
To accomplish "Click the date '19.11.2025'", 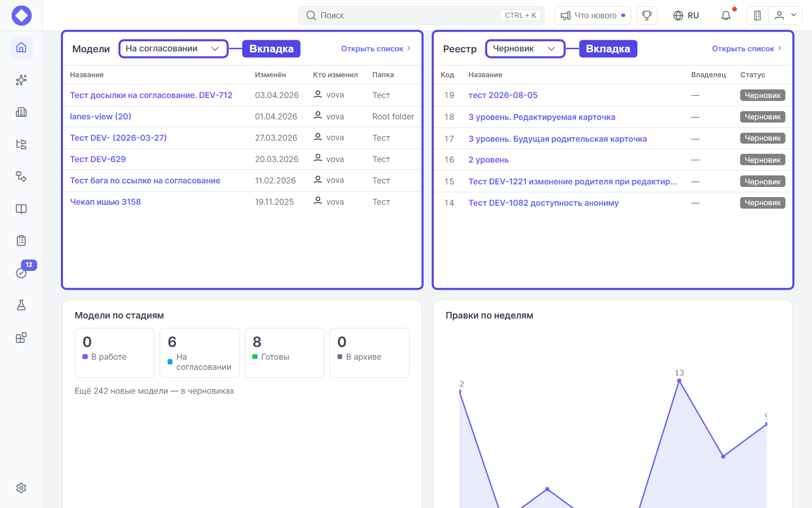I will click(275, 202).
